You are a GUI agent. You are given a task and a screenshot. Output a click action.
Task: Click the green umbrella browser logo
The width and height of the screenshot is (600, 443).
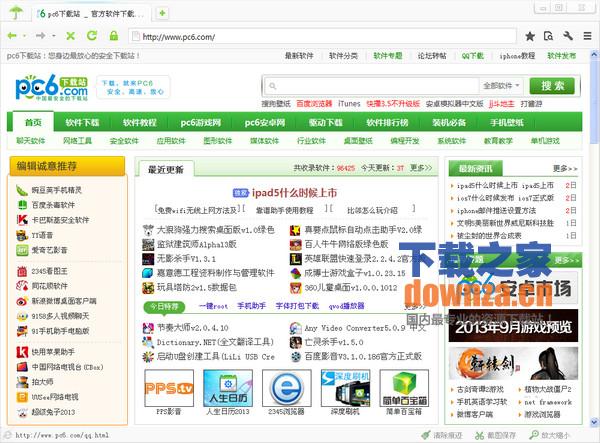pyautogui.click(x=16, y=12)
